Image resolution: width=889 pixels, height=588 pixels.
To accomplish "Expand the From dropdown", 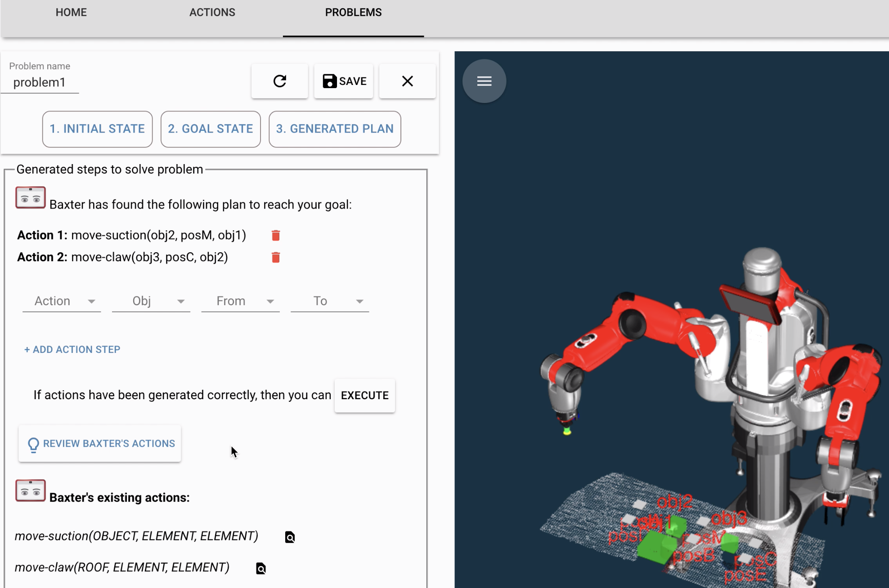I will pos(240,301).
